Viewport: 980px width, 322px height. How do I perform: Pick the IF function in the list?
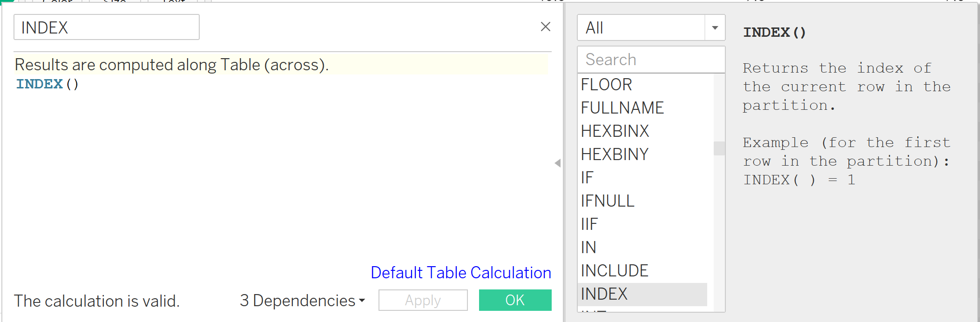(587, 178)
